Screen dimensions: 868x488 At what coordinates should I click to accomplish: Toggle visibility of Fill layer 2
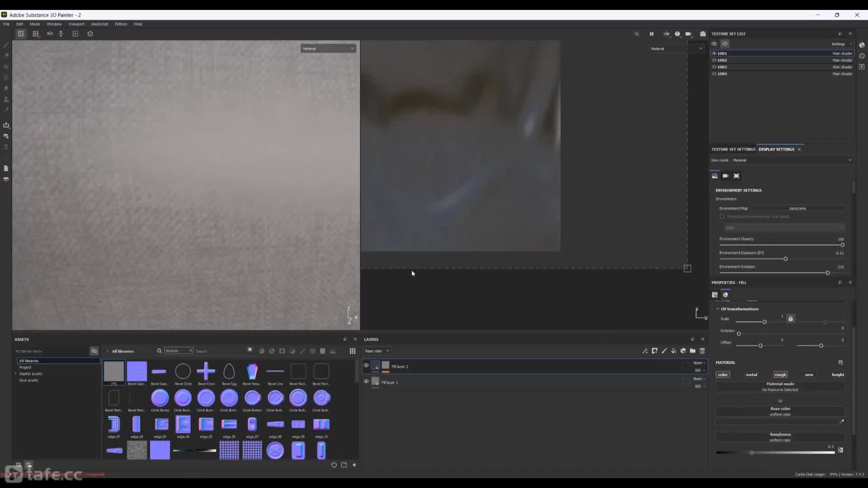click(366, 366)
